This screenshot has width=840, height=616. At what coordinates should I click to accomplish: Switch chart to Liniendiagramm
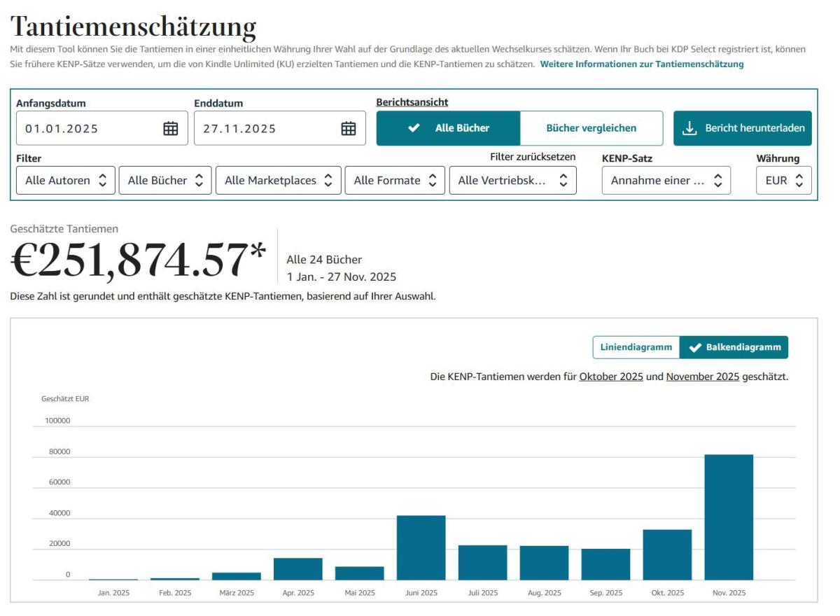[x=636, y=347]
